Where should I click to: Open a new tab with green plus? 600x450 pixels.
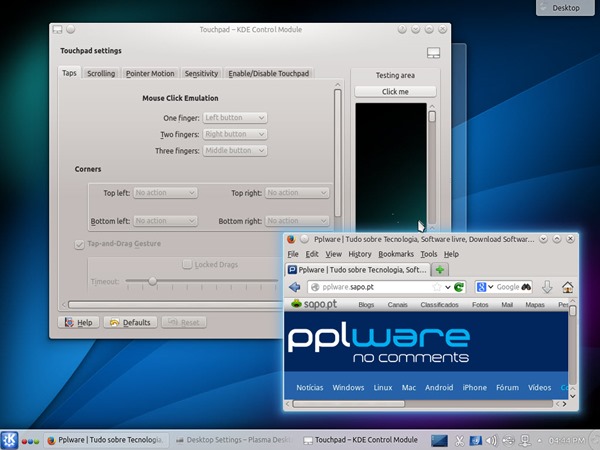pos(440,270)
